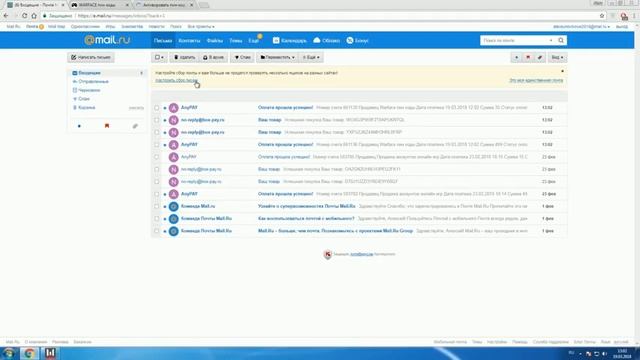The height and width of the screenshot is (360, 640).
Task: Open 'Mail.Ru – больше, чем почта' email
Action: click(335, 231)
